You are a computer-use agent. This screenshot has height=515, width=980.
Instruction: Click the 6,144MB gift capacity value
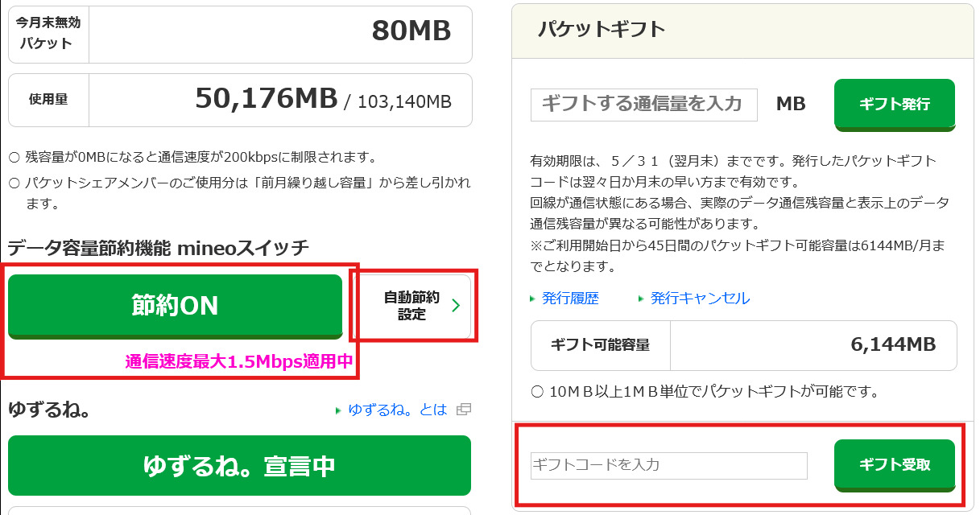click(892, 344)
